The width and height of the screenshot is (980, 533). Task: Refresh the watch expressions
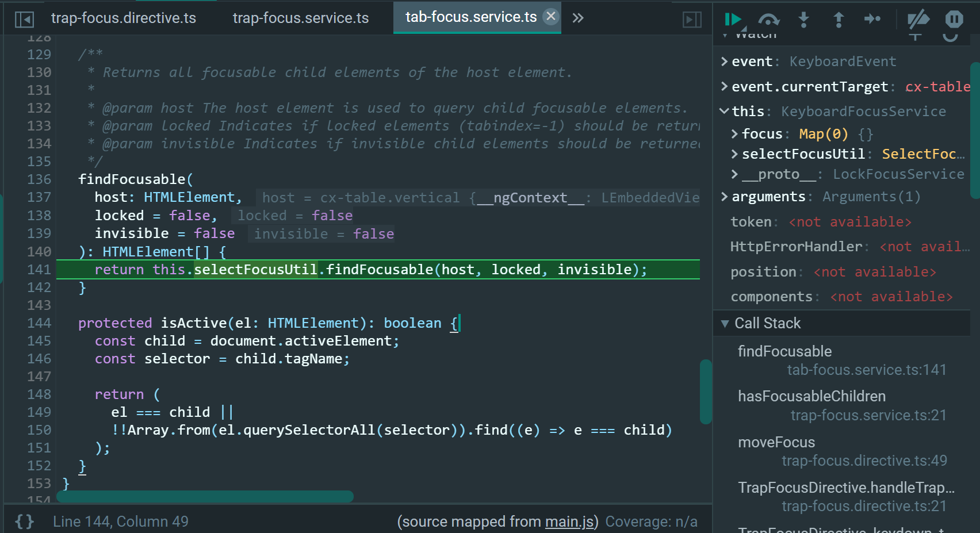click(950, 33)
